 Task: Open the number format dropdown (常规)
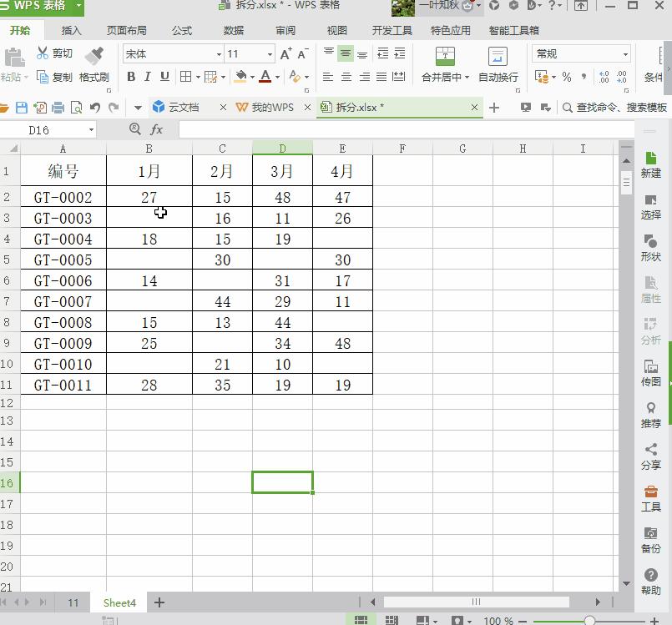[x=624, y=54]
